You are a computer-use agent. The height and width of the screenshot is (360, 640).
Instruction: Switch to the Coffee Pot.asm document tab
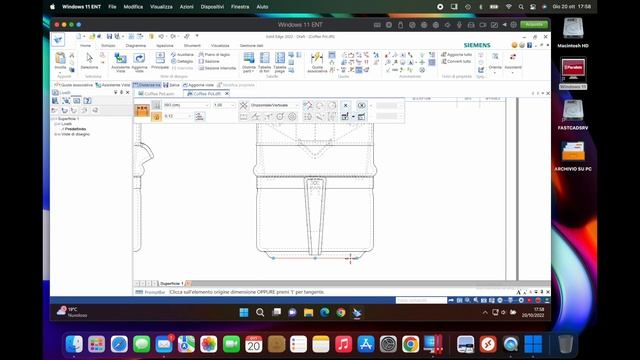[156, 93]
